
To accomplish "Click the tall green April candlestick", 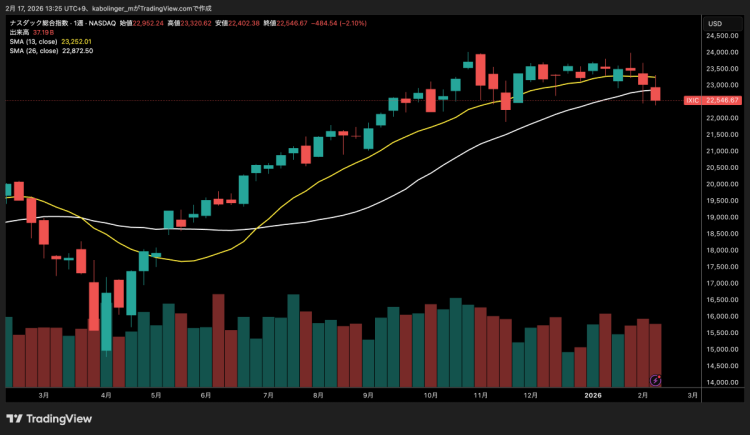I will pyautogui.click(x=106, y=315).
